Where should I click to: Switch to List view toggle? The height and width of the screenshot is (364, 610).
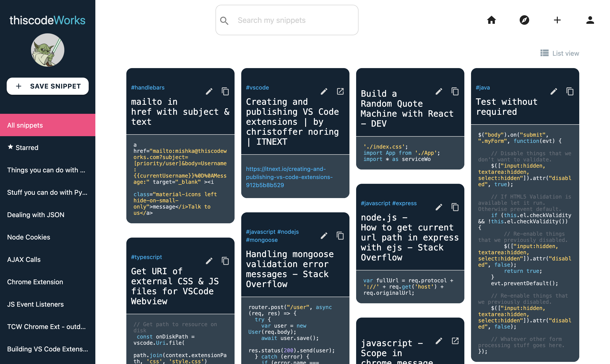tap(559, 53)
